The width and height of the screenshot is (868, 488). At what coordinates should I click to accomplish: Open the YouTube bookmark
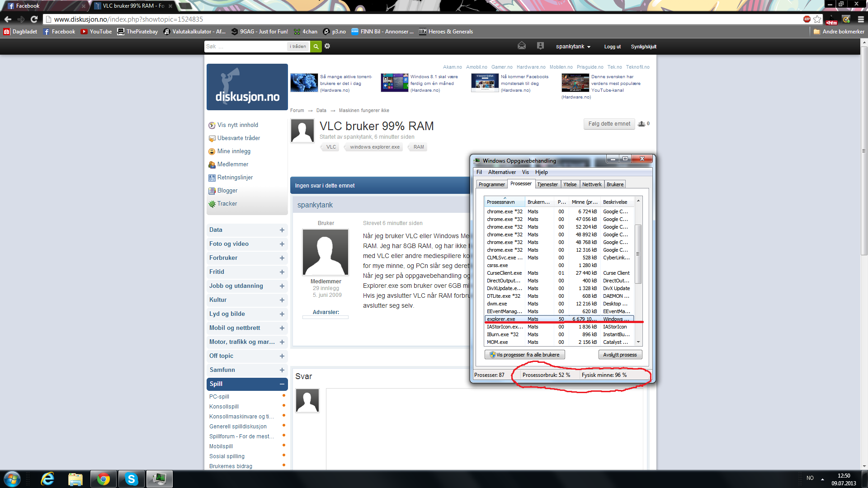point(96,32)
